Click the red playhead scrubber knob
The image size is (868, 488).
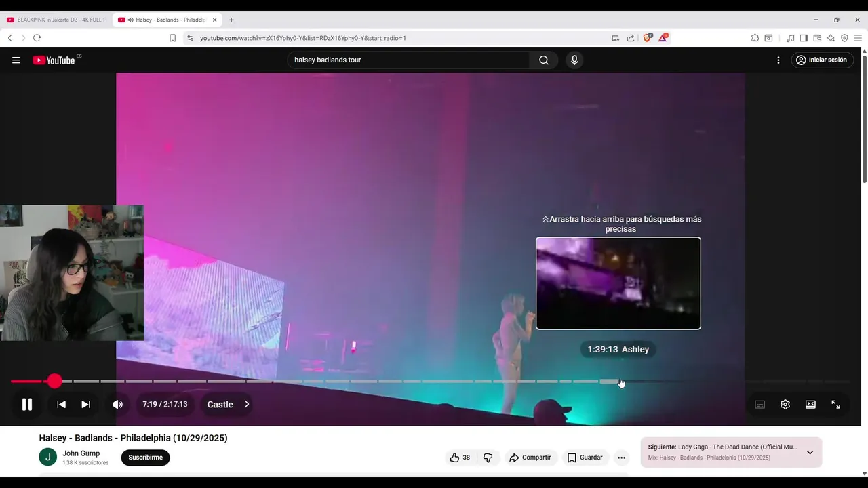click(54, 382)
